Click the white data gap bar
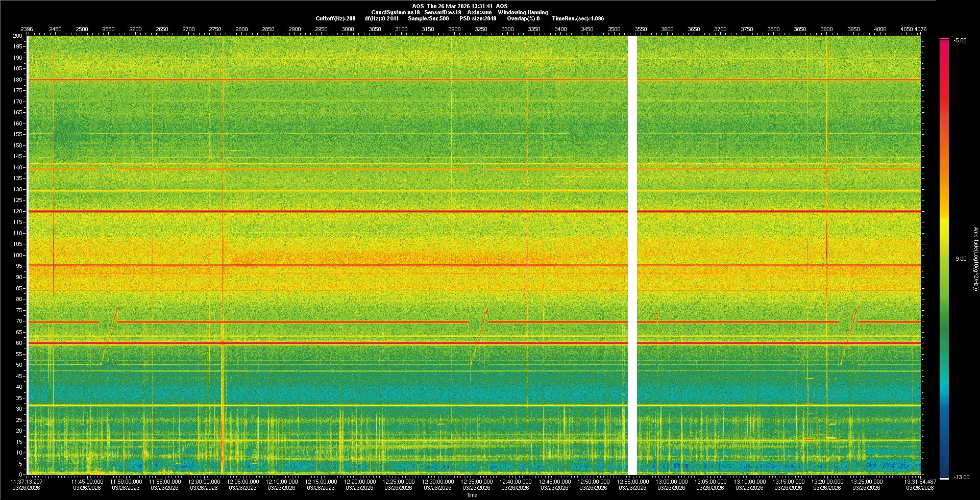Screen dimensions: 980x500 click(x=632, y=255)
